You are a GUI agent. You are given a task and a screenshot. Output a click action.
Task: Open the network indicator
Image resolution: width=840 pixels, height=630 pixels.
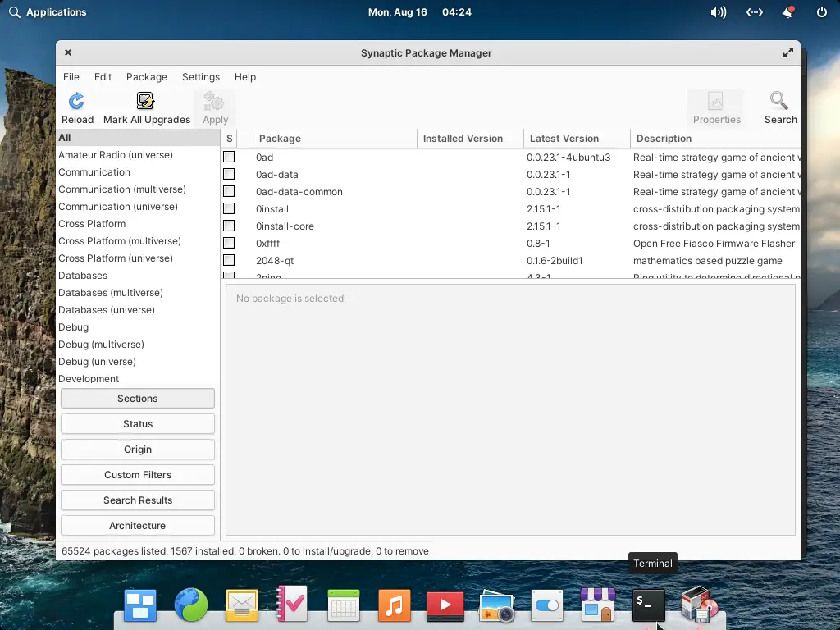[x=755, y=11]
